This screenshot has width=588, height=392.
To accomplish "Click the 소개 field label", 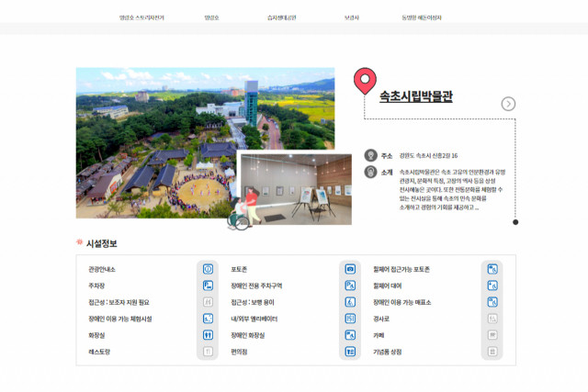I will (387, 172).
